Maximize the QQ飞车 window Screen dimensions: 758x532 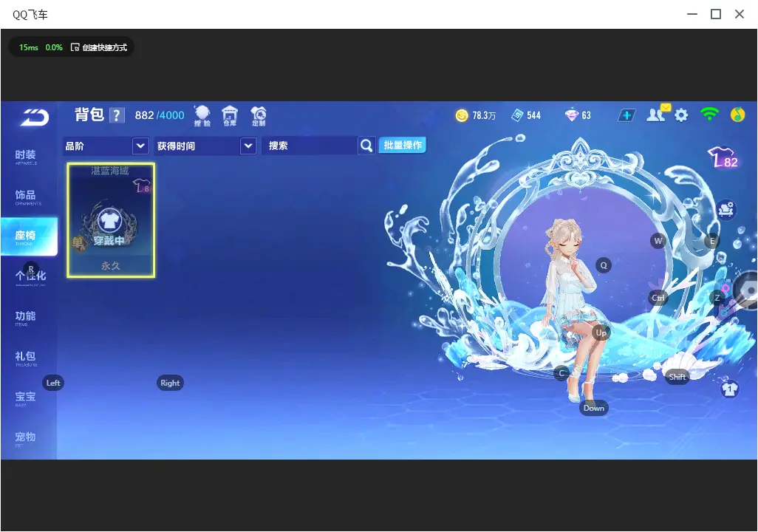(x=716, y=15)
